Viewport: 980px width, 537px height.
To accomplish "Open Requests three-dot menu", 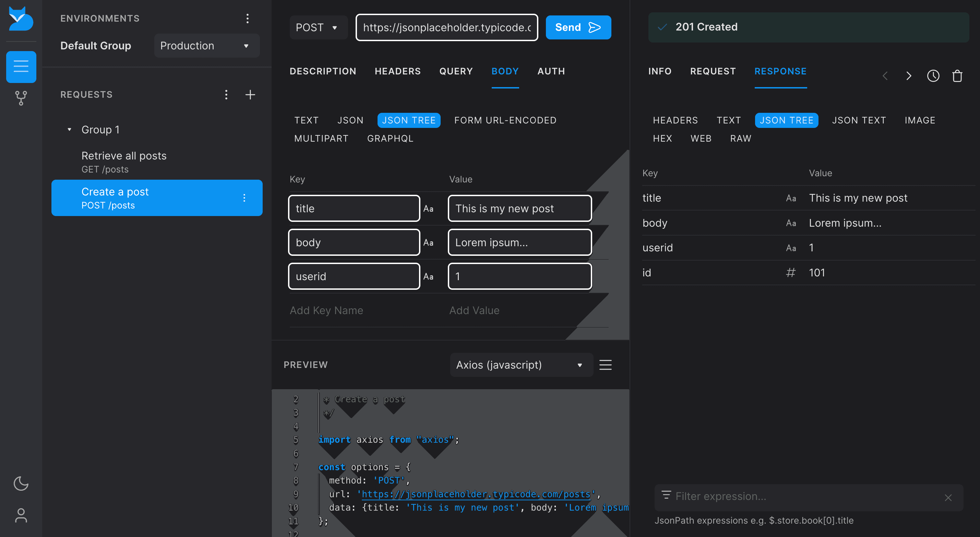I will [226, 94].
